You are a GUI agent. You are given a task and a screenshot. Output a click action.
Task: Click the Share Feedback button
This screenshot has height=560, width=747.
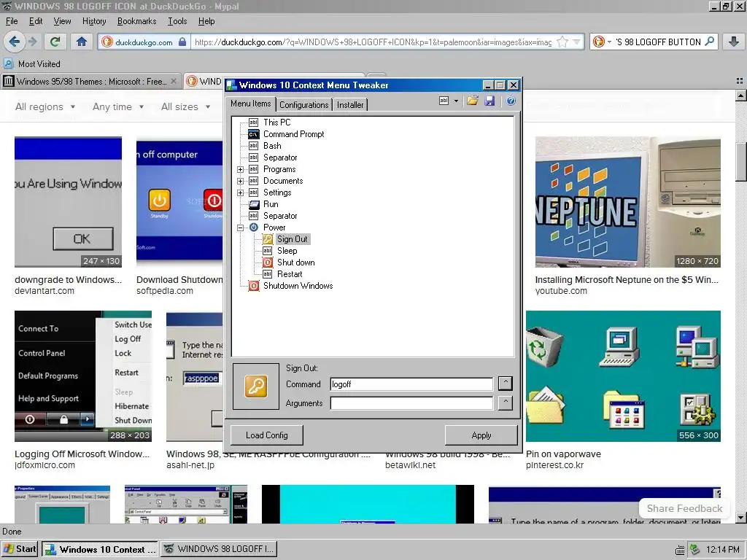click(684, 508)
